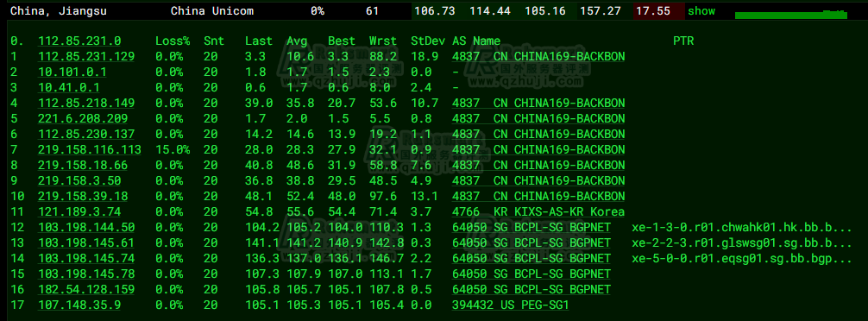Image resolution: width=868 pixels, height=321 pixels.
Task: Click hop 16 IP 182.54.128.159
Action: (86, 289)
